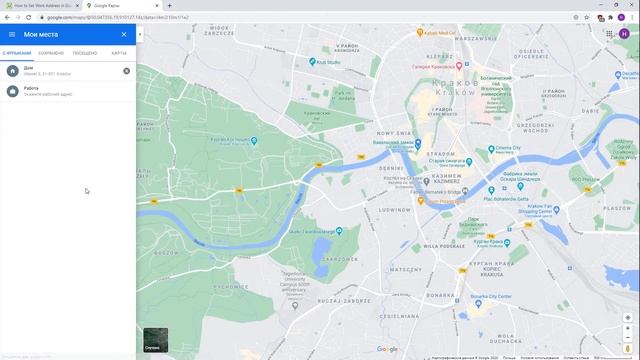Click the Old Synagogue map pin
The image size is (640, 360).
[469, 162]
